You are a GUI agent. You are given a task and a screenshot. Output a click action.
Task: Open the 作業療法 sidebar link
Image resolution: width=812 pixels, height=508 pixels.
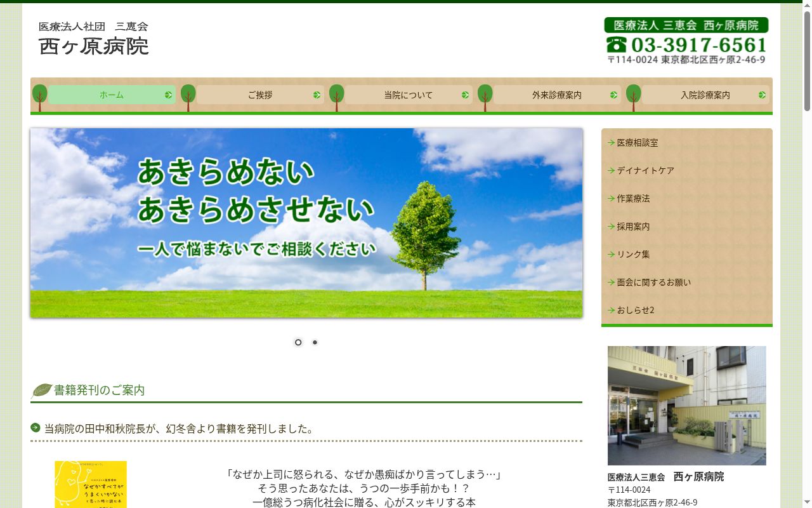click(x=633, y=199)
